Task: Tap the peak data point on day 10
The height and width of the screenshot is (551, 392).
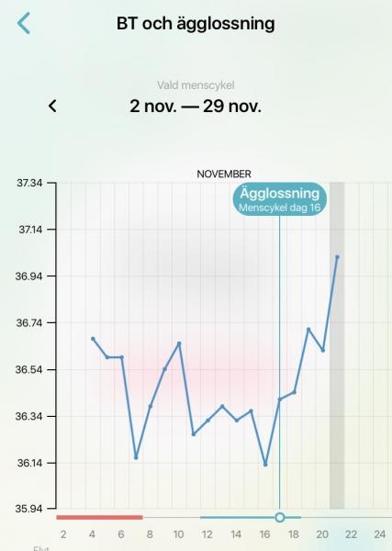Action: pyautogui.click(x=179, y=343)
